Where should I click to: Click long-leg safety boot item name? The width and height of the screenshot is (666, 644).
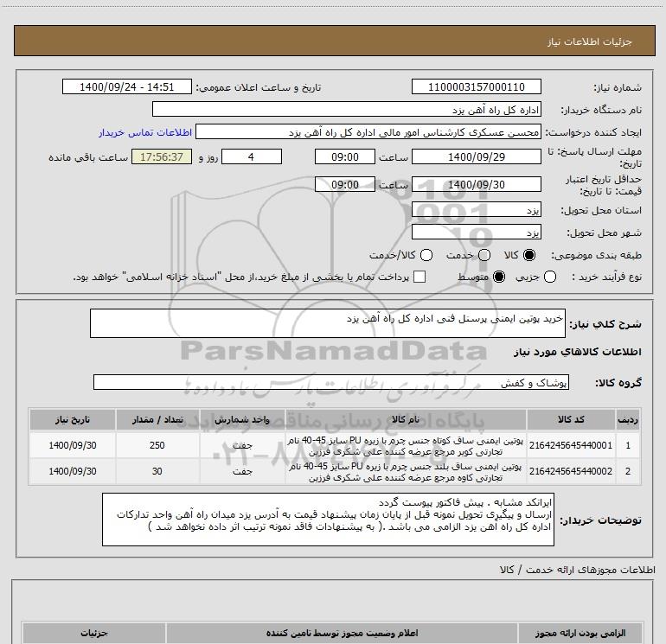(x=405, y=472)
